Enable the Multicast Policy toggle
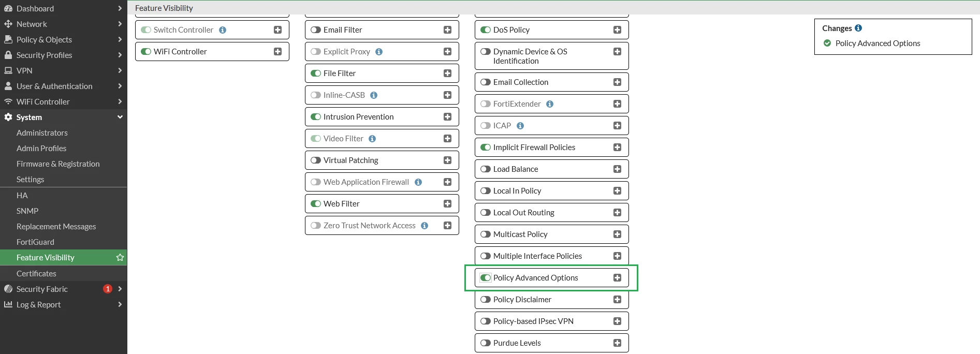This screenshot has width=980, height=354. pos(486,234)
